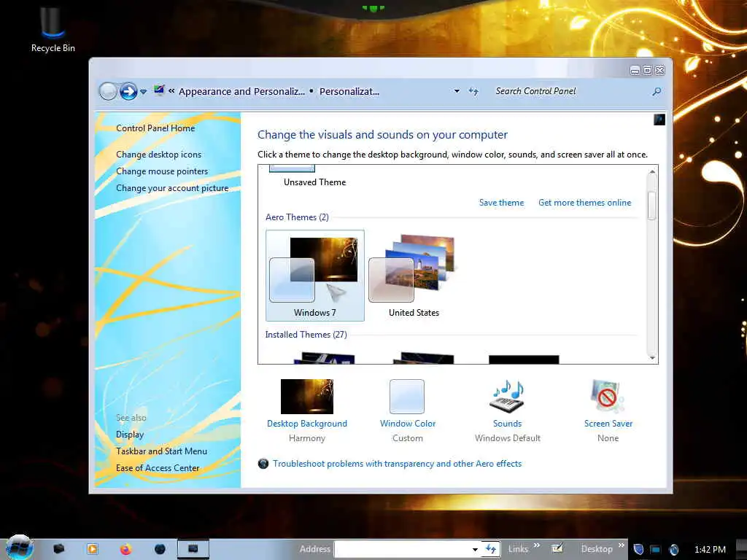Launch the media player taskbar icon
This screenshot has width=747, height=560.
point(93,549)
